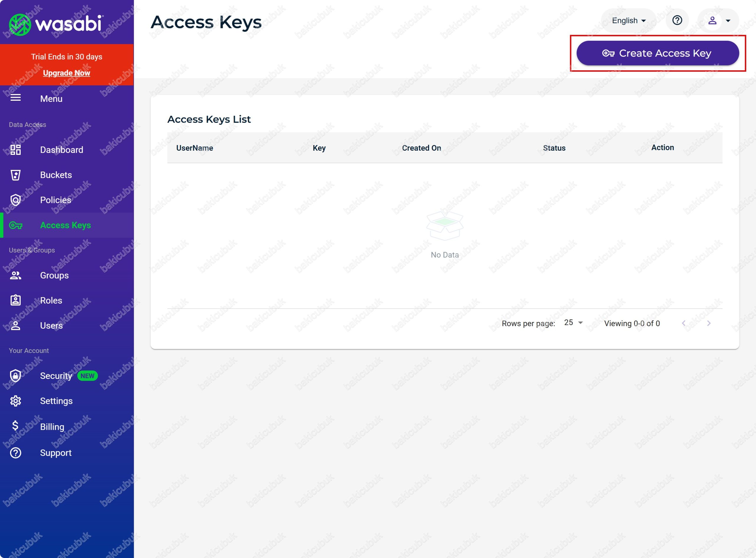The height and width of the screenshot is (558, 756).
Task: Open Dashboard via its grid icon
Action: (x=16, y=150)
